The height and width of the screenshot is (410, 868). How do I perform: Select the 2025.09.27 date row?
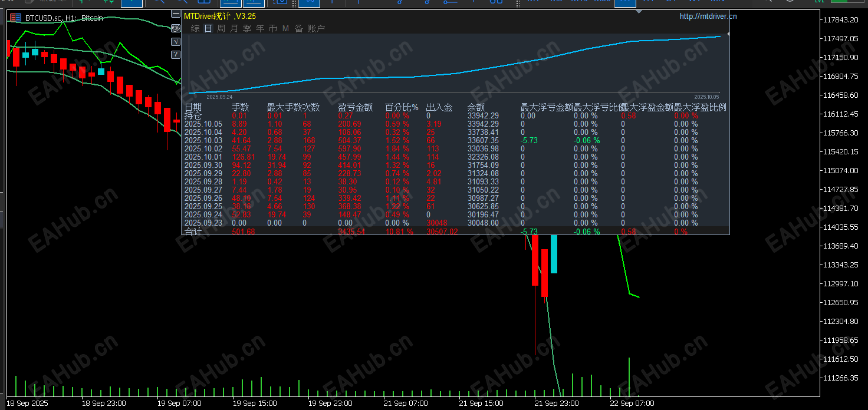tap(203, 190)
